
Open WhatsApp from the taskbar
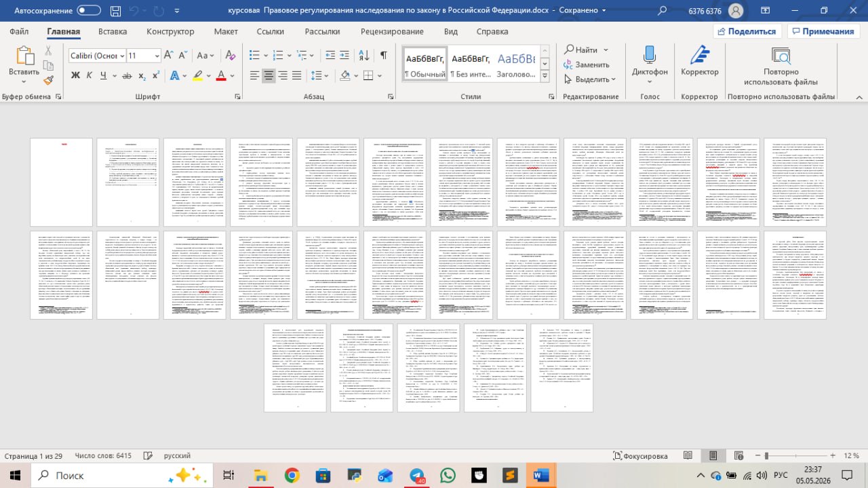tap(448, 476)
